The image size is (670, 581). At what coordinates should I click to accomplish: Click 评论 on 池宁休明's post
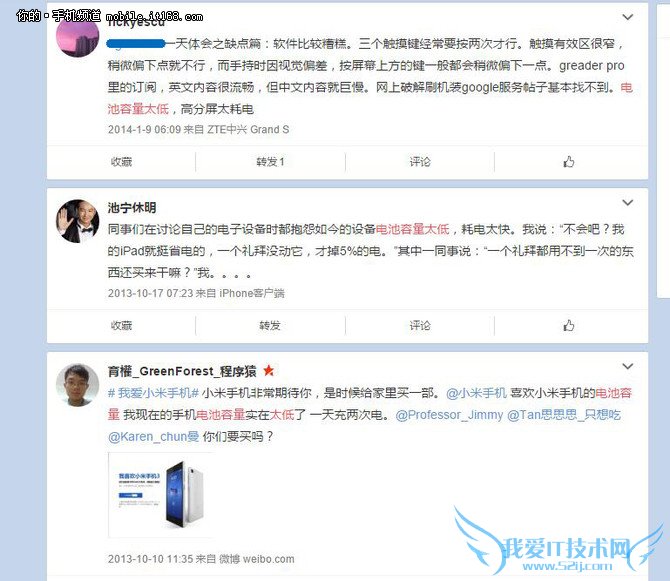[420, 326]
